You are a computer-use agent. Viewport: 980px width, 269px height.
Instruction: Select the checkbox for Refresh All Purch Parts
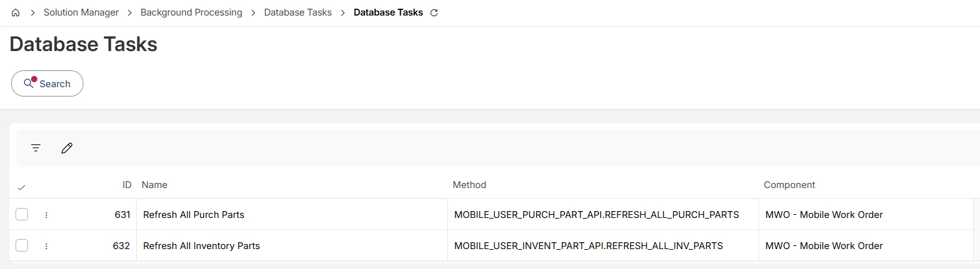click(22, 214)
